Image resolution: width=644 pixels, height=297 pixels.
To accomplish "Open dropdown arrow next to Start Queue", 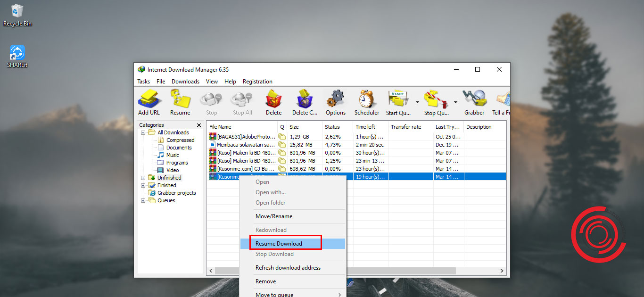I will point(417,102).
